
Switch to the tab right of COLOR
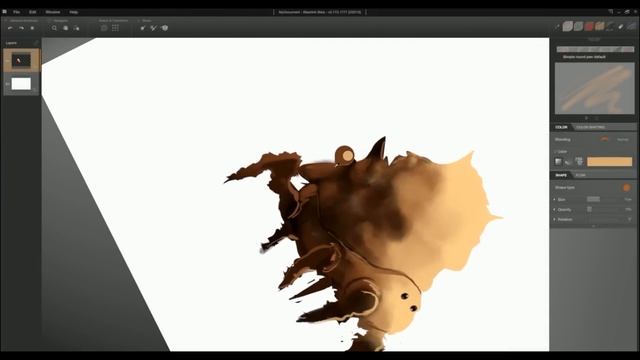pyautogui.click(x=590, y=127)
